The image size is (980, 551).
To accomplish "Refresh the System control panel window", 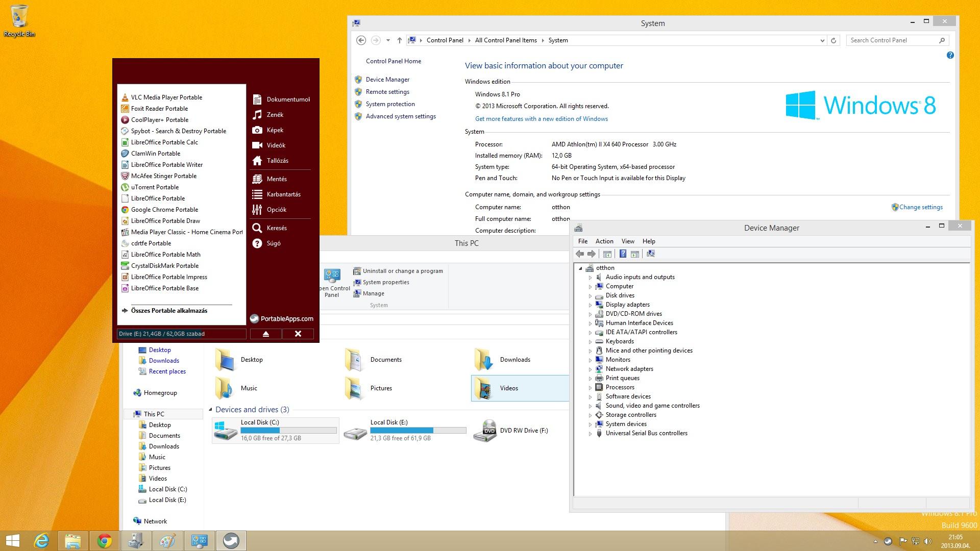I will click(x=834, y=40).
